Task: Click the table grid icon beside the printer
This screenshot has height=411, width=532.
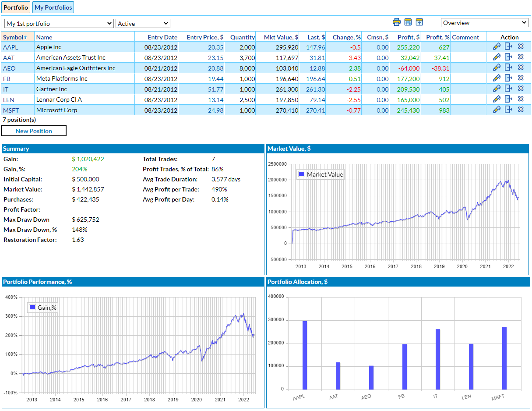Action: click(408, 22)
